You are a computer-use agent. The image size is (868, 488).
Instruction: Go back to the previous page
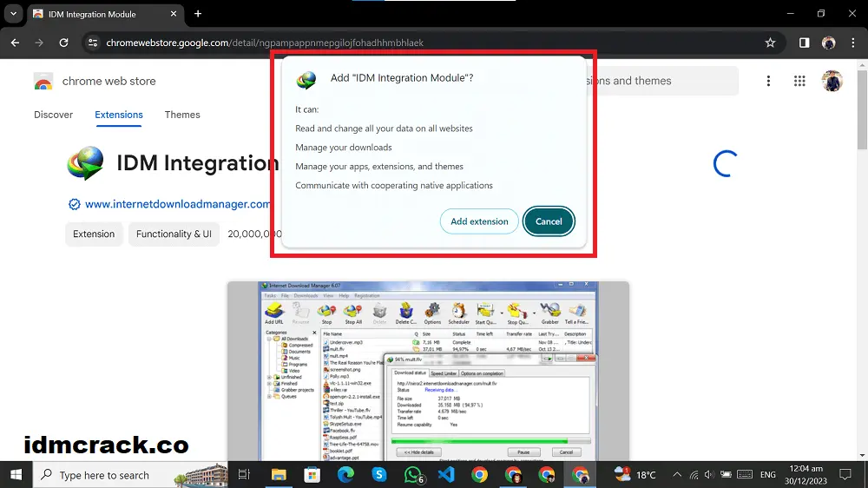[x=15, y=43]
